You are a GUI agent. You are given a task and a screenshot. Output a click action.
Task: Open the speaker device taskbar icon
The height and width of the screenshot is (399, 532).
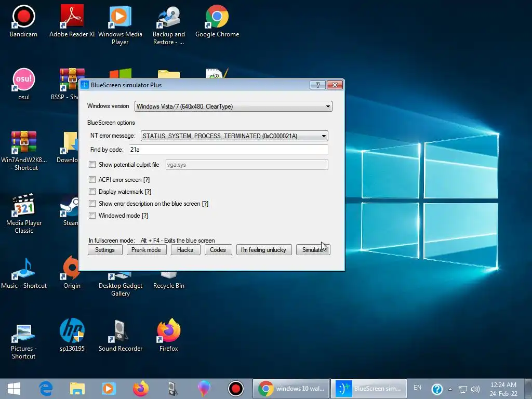172,389
